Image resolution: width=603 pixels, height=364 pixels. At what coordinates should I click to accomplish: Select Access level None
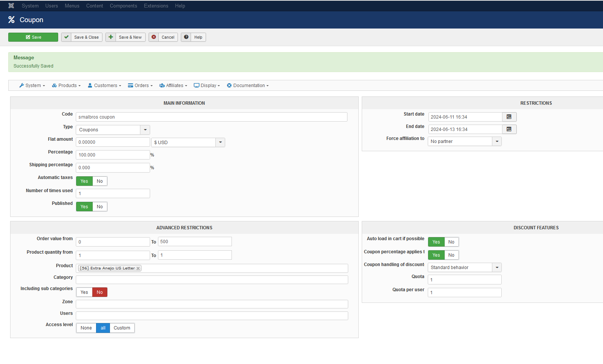[x=86, y=328]
